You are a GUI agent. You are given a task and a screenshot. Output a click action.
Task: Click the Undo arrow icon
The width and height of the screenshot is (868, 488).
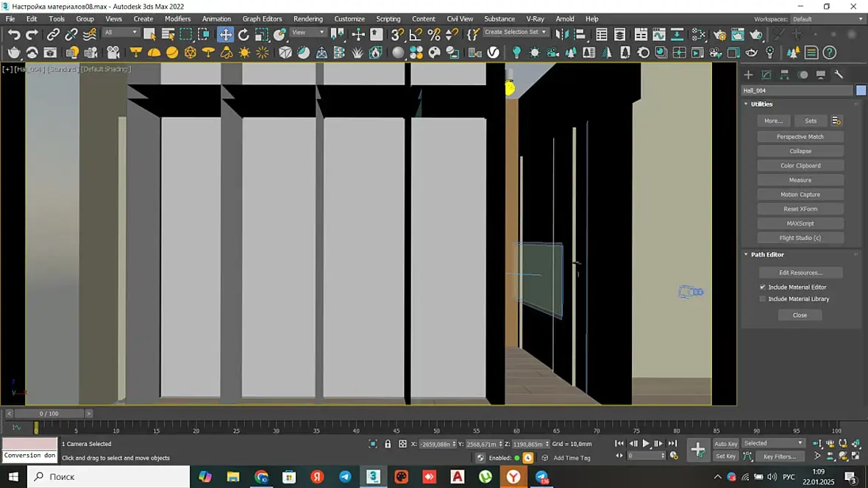[14, 35]
